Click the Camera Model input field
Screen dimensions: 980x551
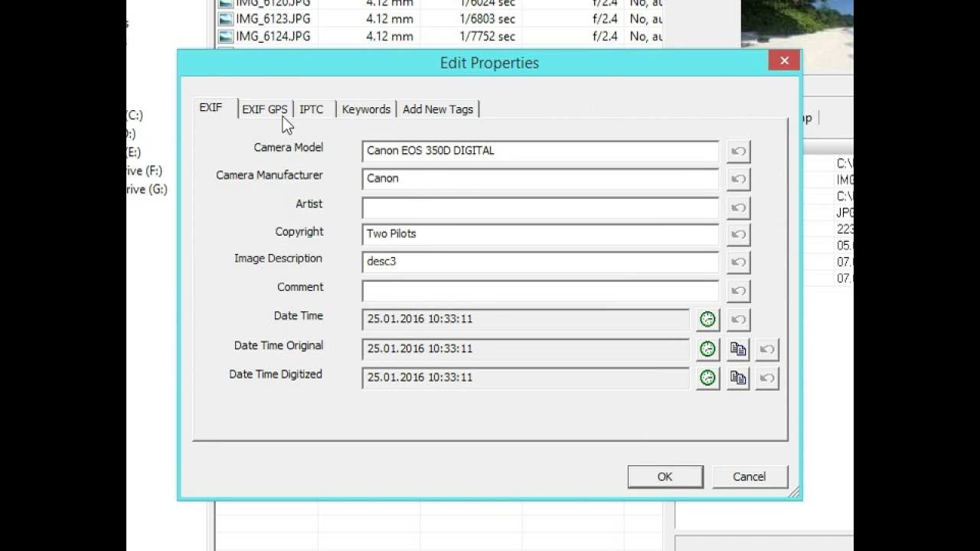[541, 151]
